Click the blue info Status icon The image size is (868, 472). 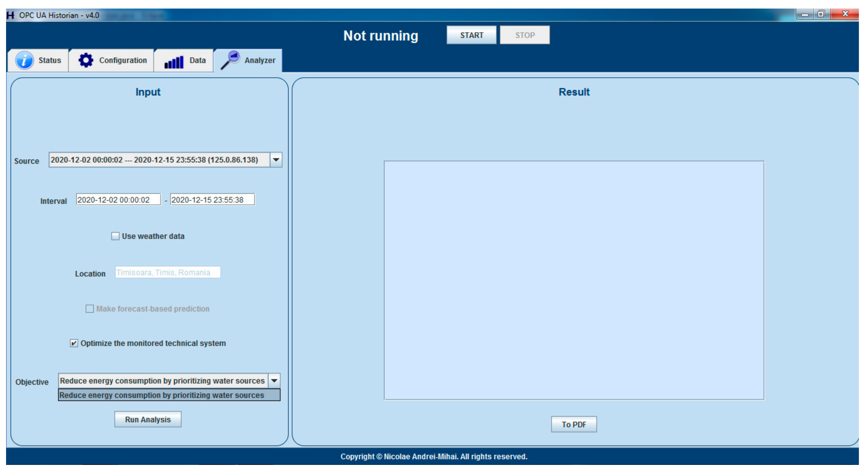pos(24,60)
